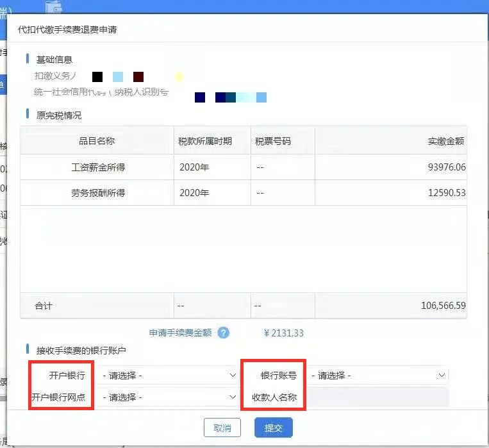
Task: Click the 取消 button
Action: click(222, 427)
